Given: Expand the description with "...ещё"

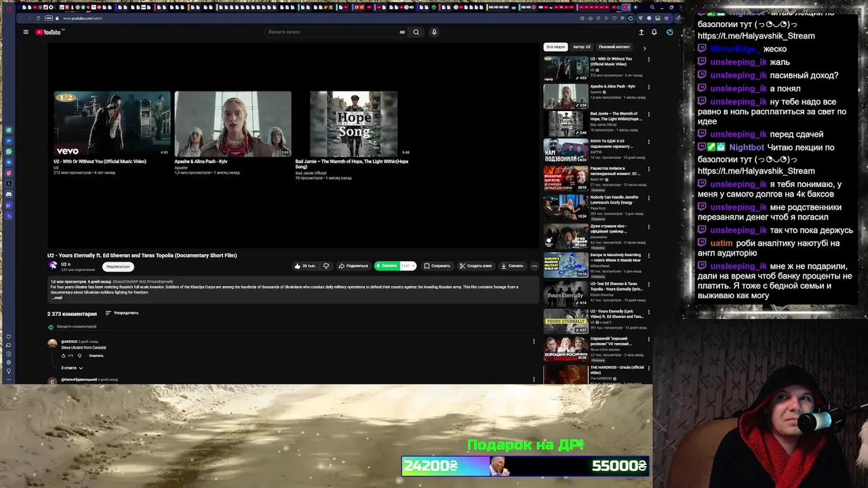Looking at the screenshot, I should coord(57,298).
